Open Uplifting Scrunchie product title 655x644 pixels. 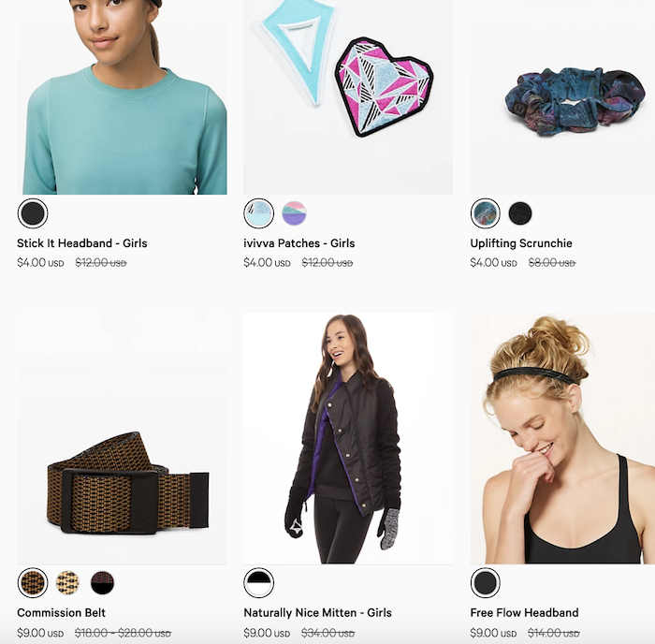[521, 243]
